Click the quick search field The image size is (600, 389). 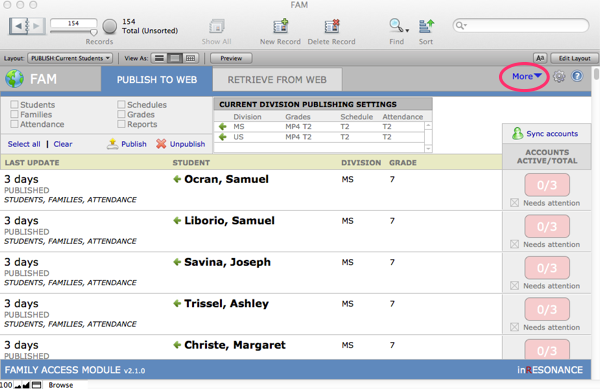(521, 26)
